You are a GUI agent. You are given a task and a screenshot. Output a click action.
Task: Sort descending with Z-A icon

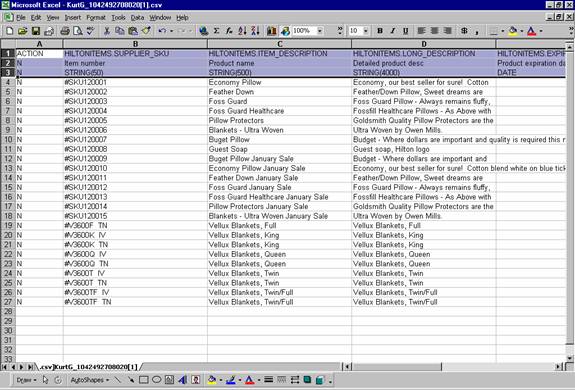click(x=255, y=31)
